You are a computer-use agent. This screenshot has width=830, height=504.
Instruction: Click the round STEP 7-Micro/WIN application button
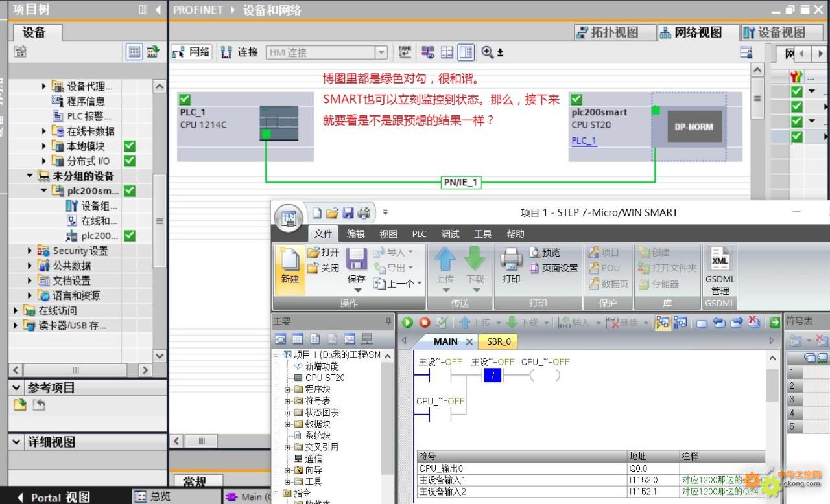tap(289, 218)
